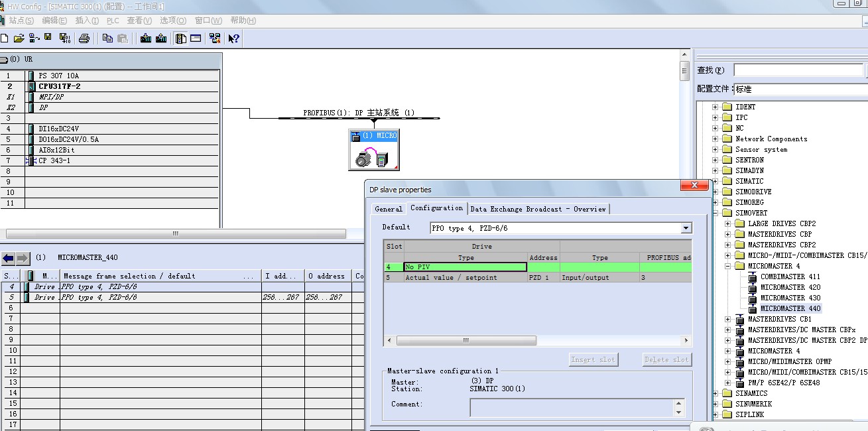The height and width of the screenshot is (431, 868).
Task: Click the Copy toolbar icon
Action: 108,38
